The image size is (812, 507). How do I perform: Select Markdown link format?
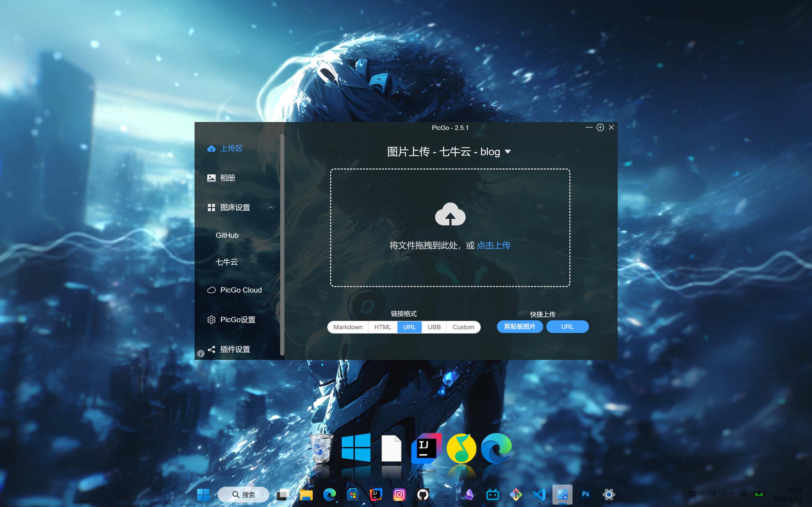tap(348, 327)
